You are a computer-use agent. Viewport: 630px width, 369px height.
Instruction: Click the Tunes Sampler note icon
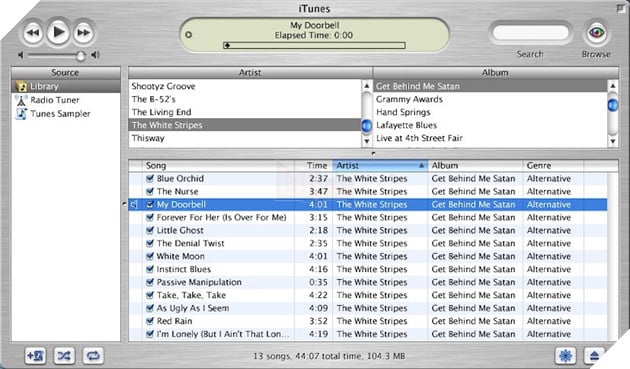[21, 114]
